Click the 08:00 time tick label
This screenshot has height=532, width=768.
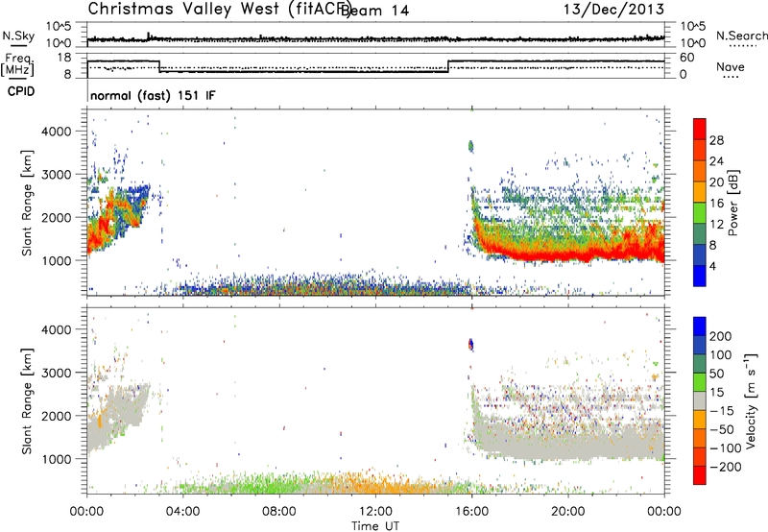279,512
